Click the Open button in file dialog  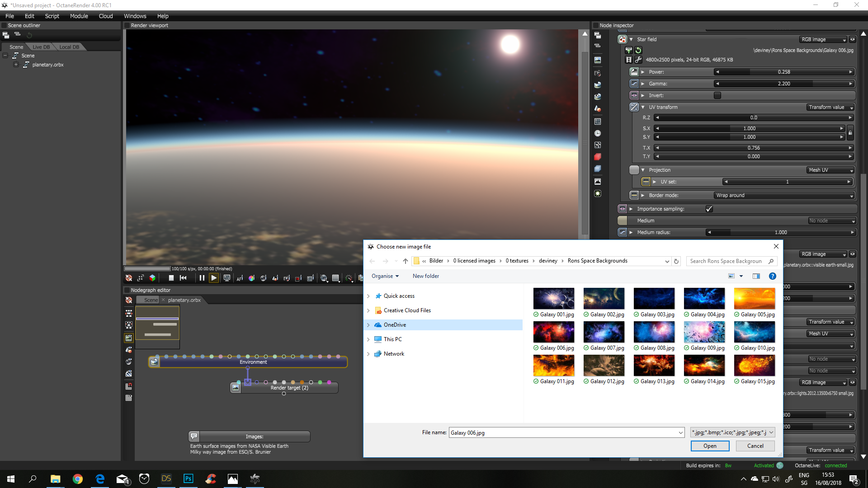point(710,446)
